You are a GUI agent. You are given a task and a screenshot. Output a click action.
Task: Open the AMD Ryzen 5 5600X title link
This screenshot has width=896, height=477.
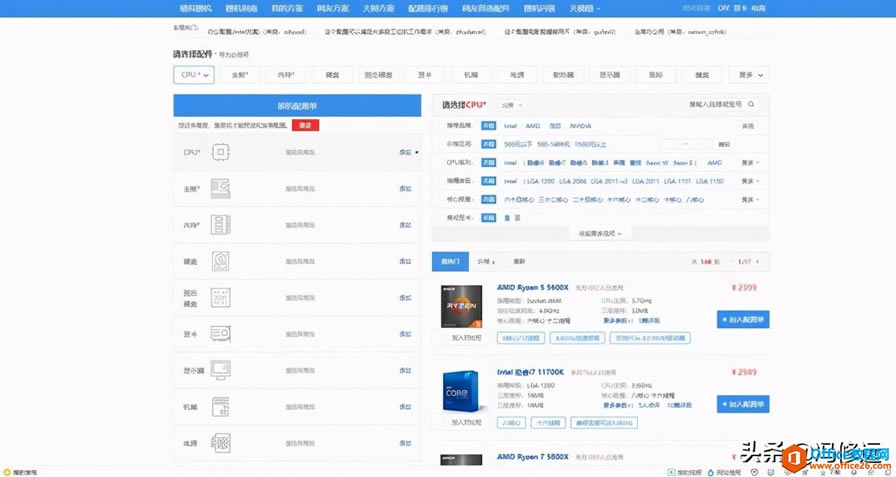pos(533,287)
